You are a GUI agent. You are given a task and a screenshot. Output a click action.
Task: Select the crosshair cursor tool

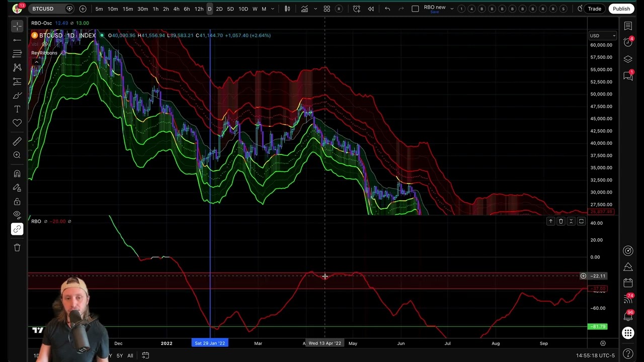[17, 26]
